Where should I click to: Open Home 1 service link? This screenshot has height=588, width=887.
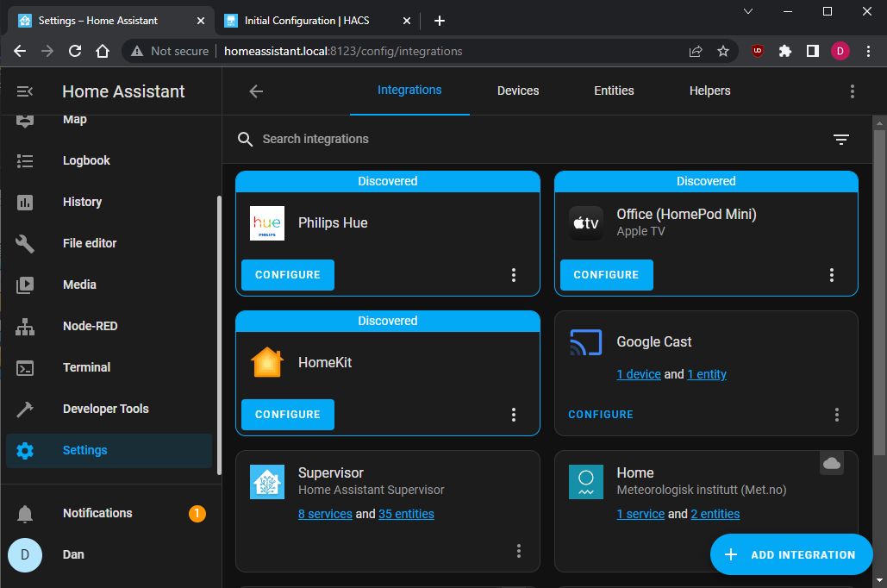(x=640, y=514)
